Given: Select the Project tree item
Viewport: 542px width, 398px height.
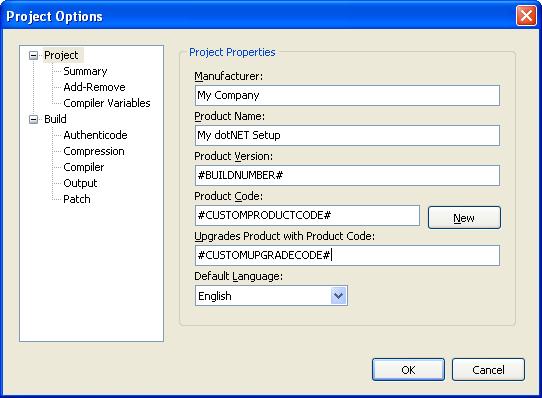Looking at the screenshot, I should pos(61,55).
